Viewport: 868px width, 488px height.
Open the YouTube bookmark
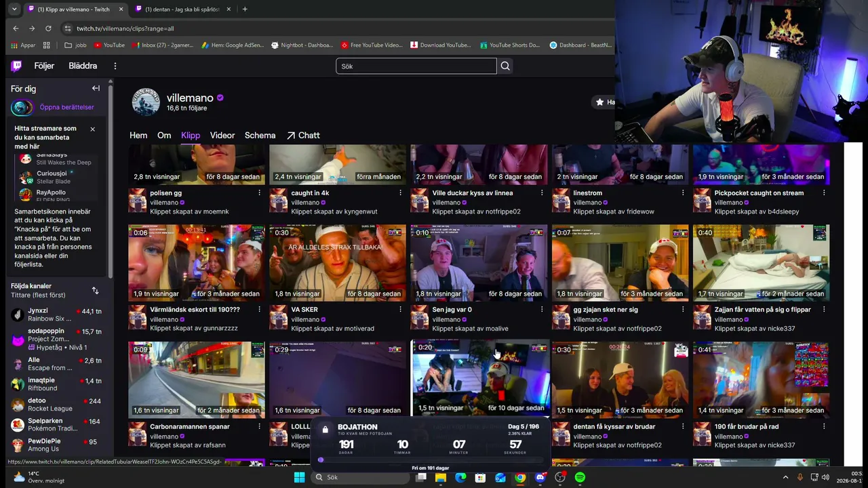(x=109, y=45)
